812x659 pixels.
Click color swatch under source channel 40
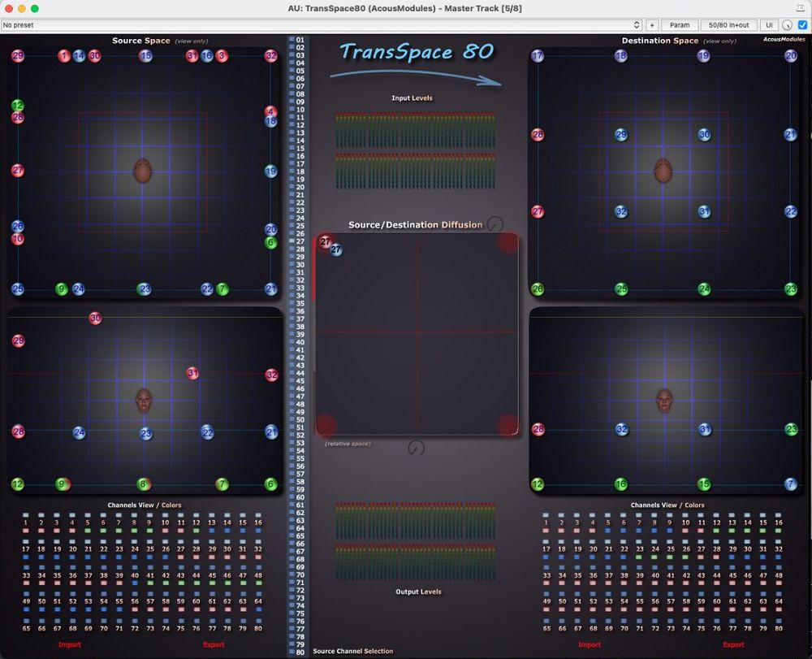(x=135, y=583)
